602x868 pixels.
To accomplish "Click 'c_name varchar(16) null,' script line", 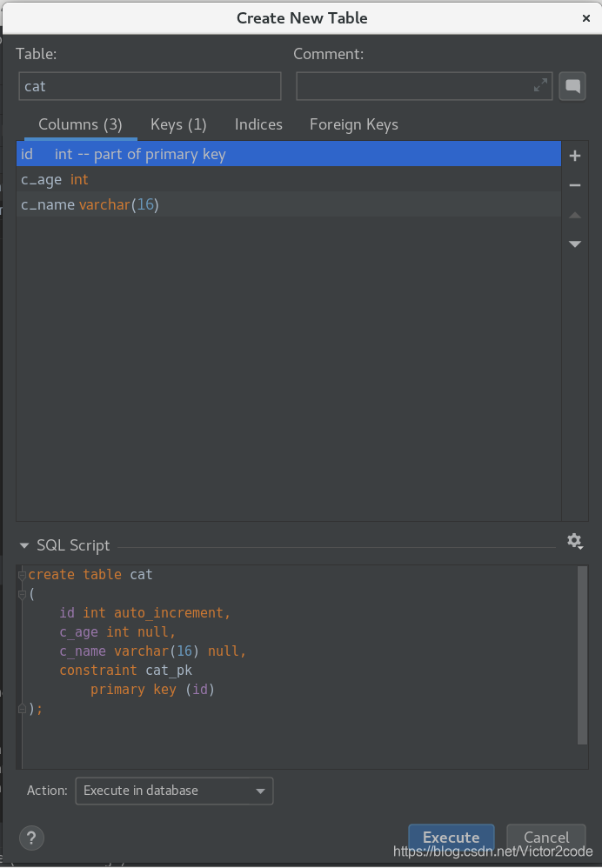I will click(x=153, y=651).
